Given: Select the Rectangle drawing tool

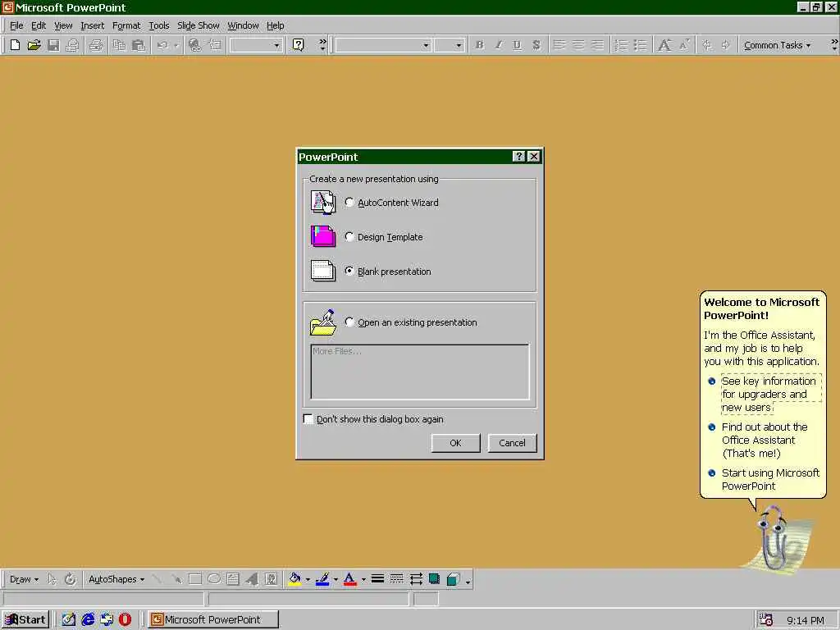Looking at the screenshot, I should tap(195, 579).
